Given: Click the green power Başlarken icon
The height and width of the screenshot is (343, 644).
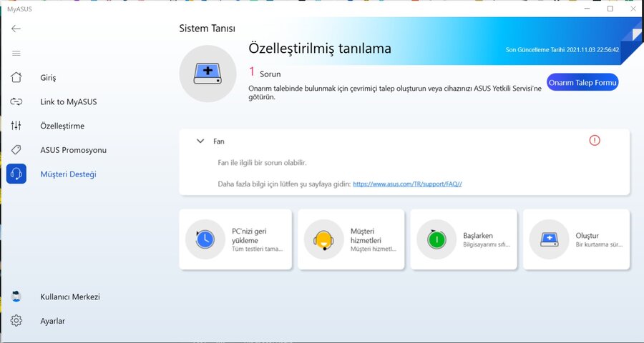Looking at the screenshot, I should (436, 239).
